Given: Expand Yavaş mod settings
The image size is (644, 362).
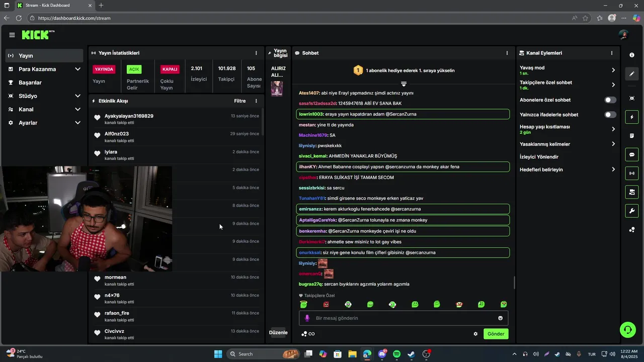Looking at the screenshot, I should [x=613, y=70].
